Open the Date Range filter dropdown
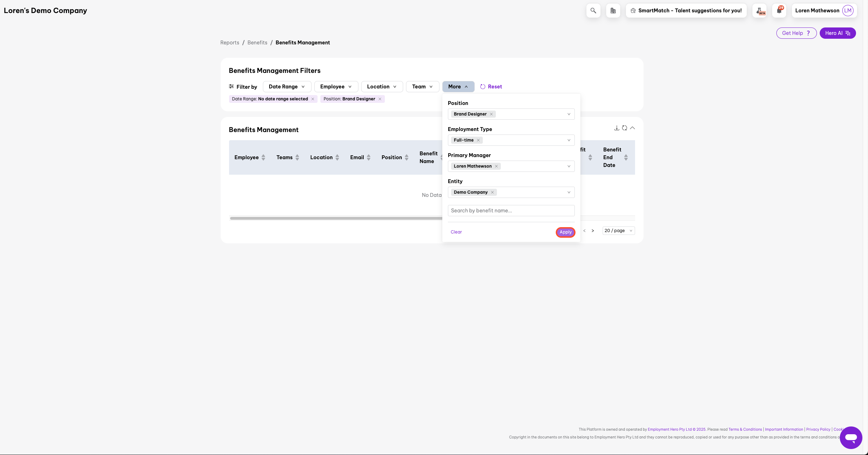 click(x=287, y=87)
